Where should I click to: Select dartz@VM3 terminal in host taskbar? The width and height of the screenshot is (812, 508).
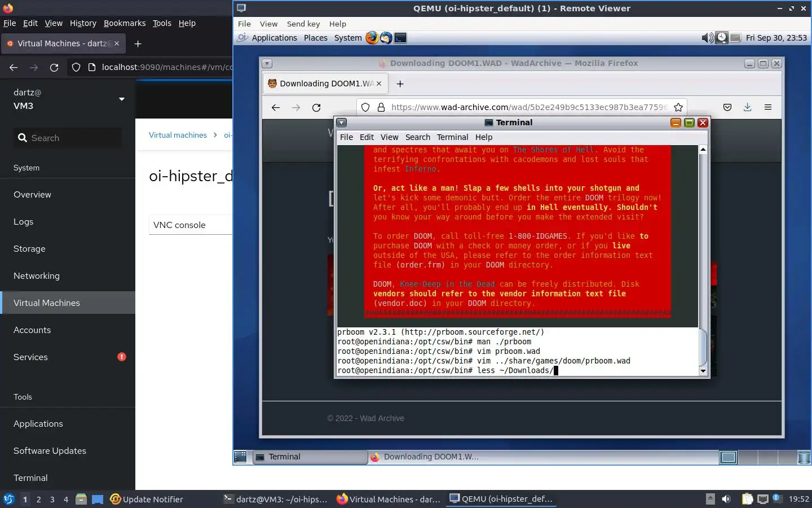click(x=276, y=499)
